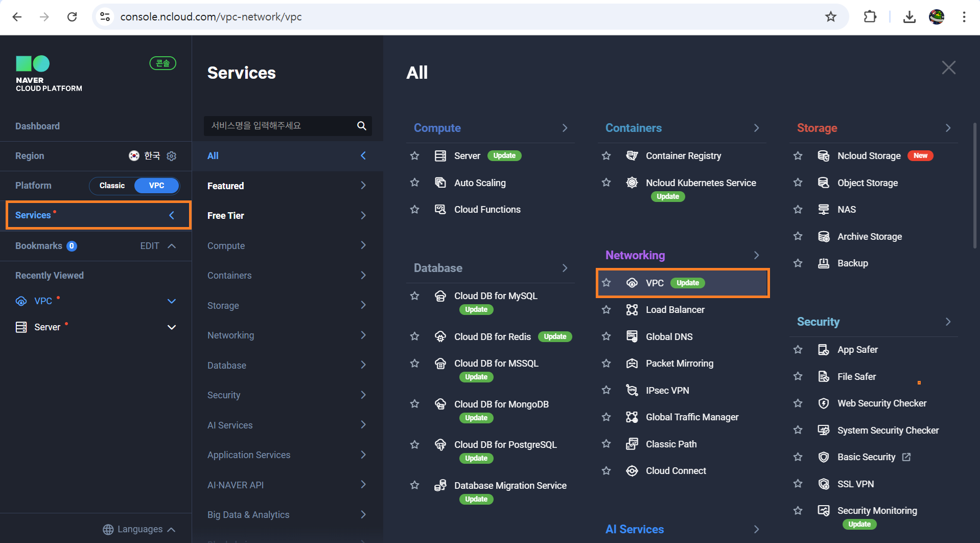Click the Web Security Checker icon
This screenshot has height=543, width=980.
pyautogui.click(x=824, y=403)
